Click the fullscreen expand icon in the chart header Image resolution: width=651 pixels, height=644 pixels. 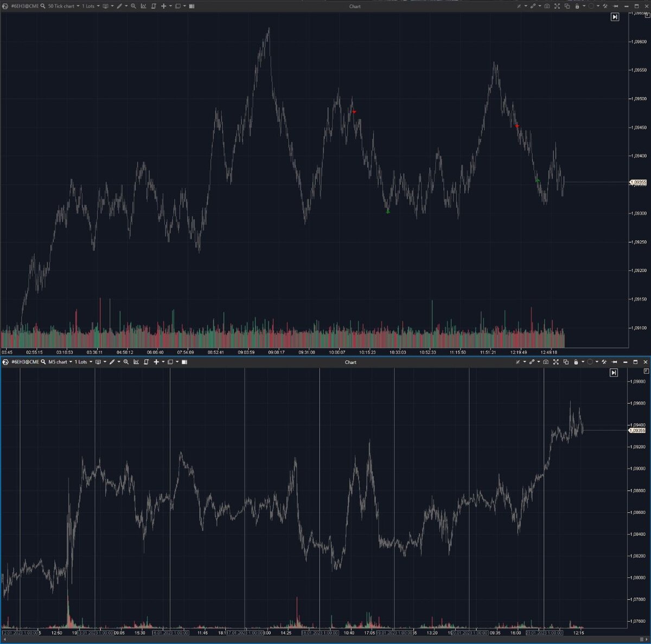pos(557,5)
